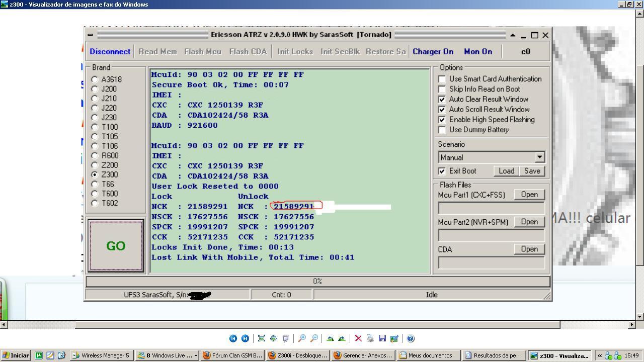This screenshot has width=644, height=362.
Task: Open the Iniciar start button
Action: [16, 355]
